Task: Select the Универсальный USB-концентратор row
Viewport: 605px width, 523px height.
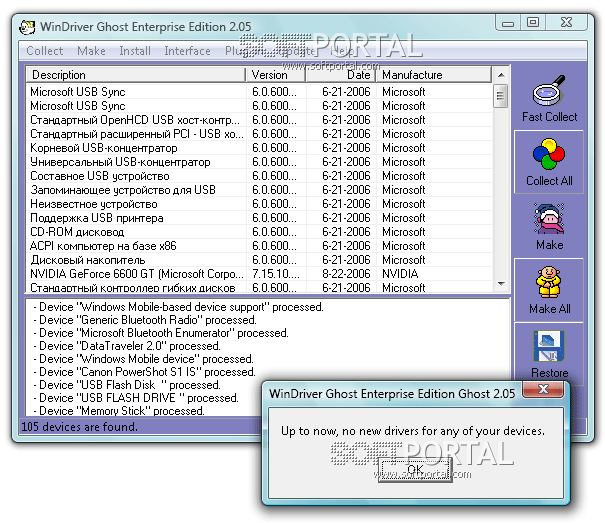Action: click(259, 162)
